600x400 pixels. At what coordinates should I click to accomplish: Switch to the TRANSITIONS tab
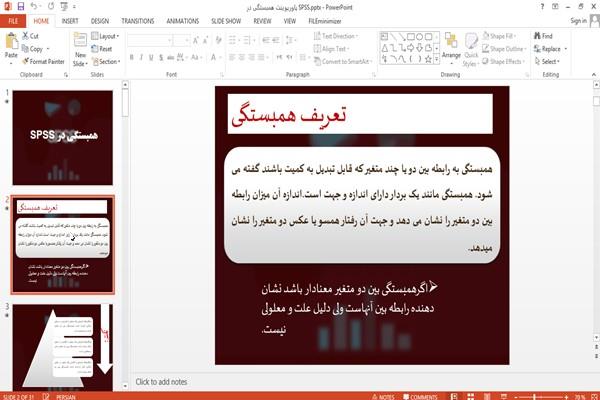click(x=138, y=21)
